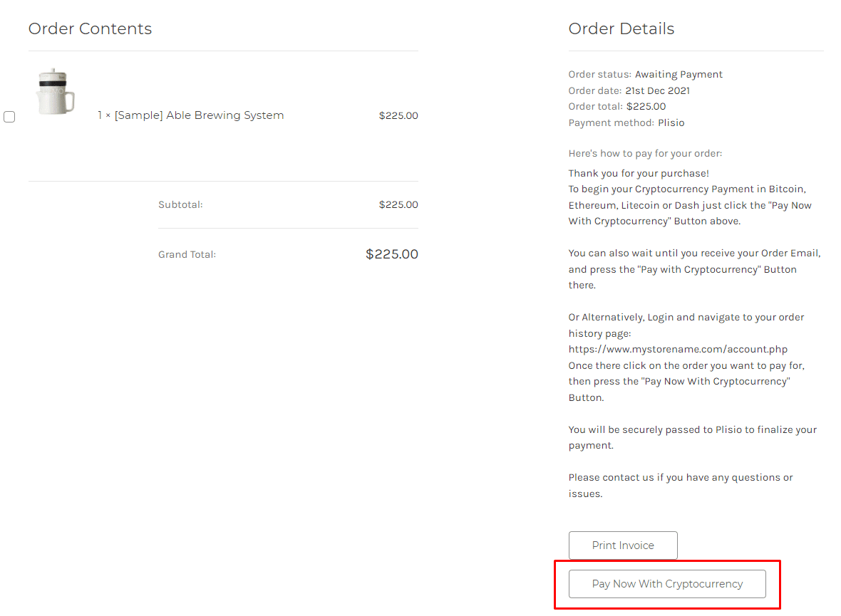
Task: Click the Order Contents heading
Action: [x=90, y=28]
